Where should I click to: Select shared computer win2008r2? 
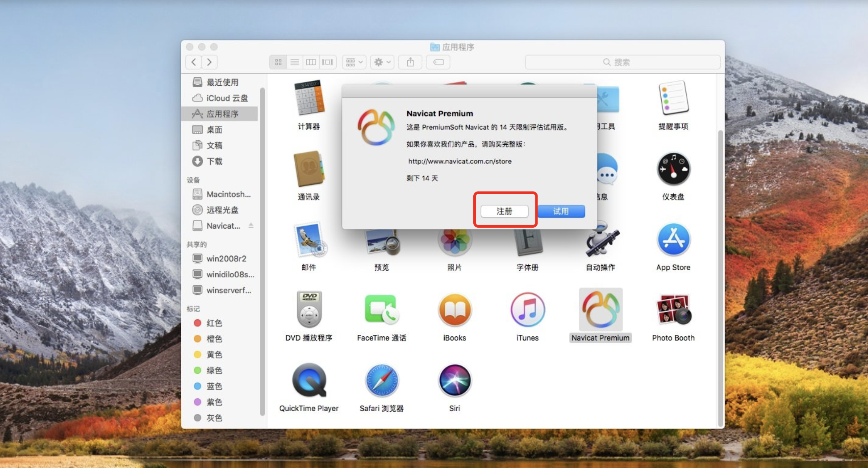[x=220, y=259]
